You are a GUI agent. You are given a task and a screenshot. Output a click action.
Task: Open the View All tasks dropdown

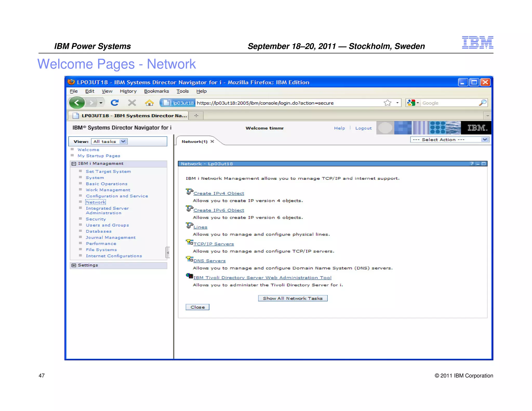[123, 141]
